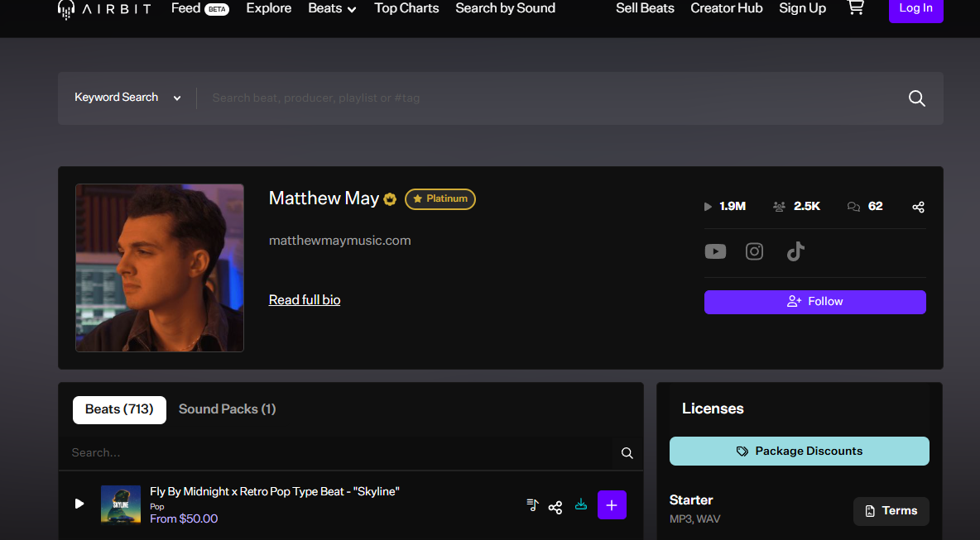The width and height of the screenshot is (980, 540).
Task: Add Skyline beat to playlist queue
Action: pyautogui.click(x=532, y=505)
